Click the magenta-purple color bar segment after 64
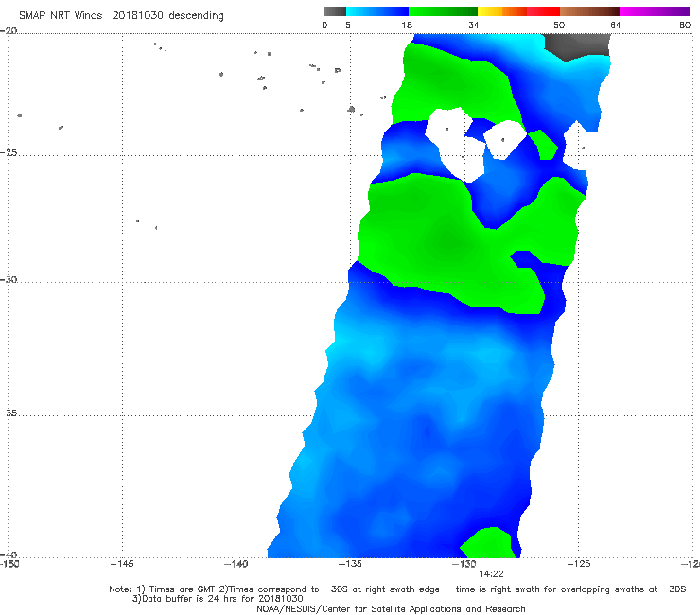700x615 pixels. (655, 11)
